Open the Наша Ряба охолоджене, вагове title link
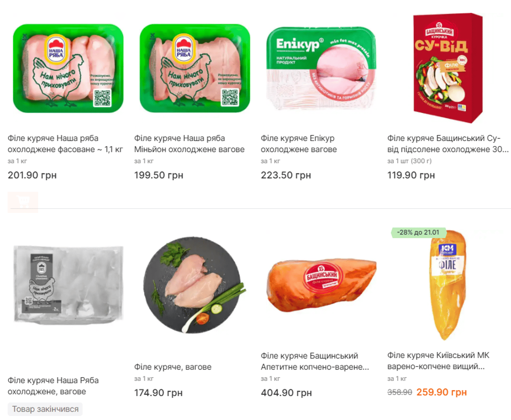Image resolution: width=511 pixels, height=420 pixels. pyautogui.click(x=53, y=386)
